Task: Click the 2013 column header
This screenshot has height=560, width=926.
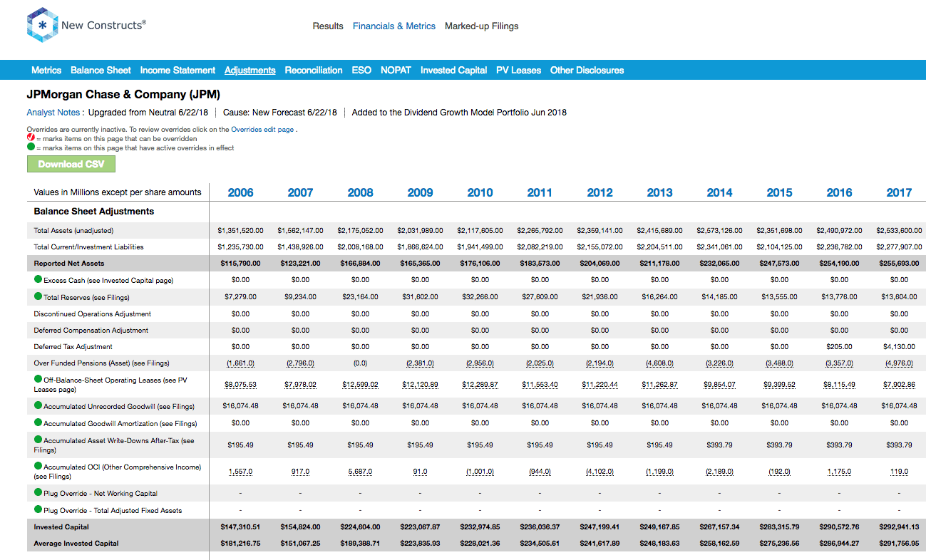Action: point(660,192)
